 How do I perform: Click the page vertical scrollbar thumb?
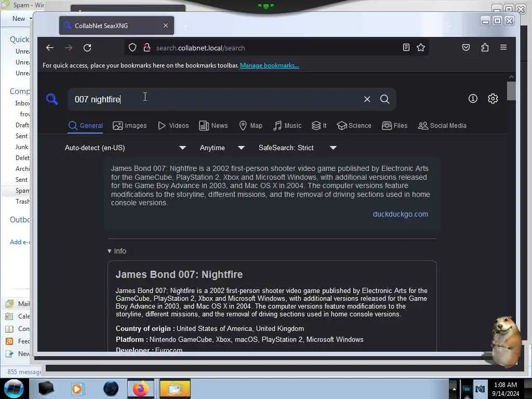tap(511, 91)
